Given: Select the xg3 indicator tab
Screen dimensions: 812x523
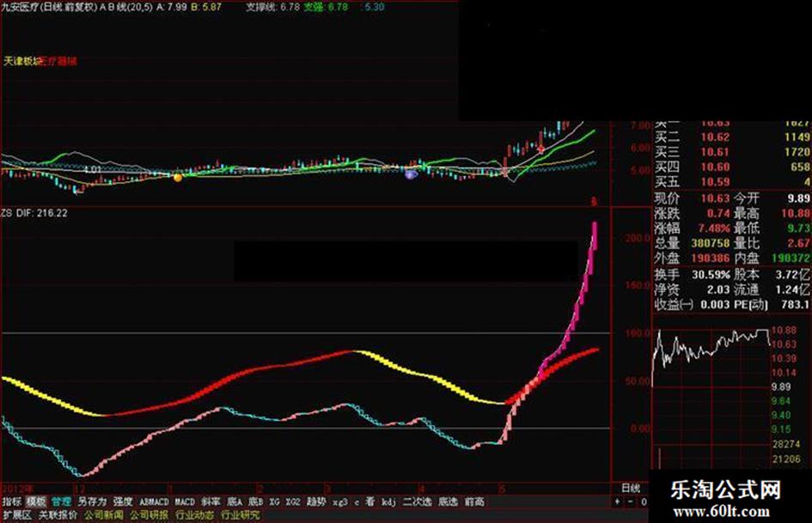Looking at the screenshot, I should 340,502.
